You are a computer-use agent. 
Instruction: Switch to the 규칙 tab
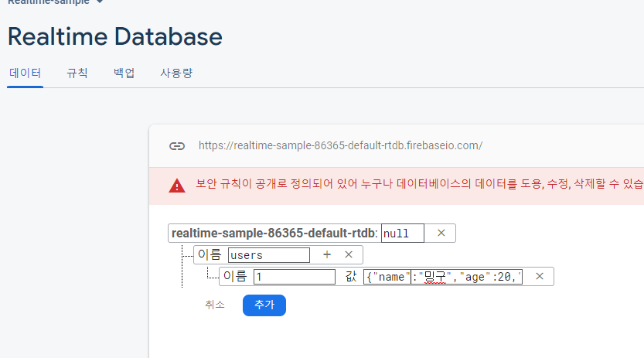point(77,73)
